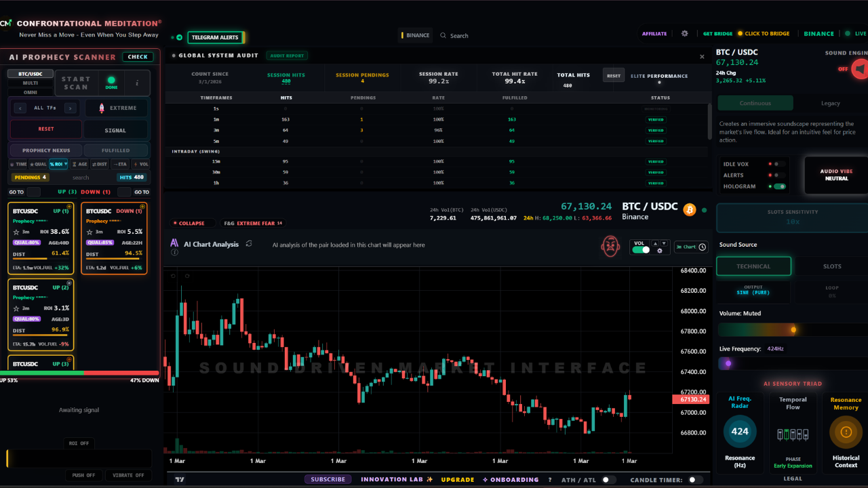
Task: Toggle the HOLOGRAM switch
Action: pyautogui.click(x=780, y=186)
